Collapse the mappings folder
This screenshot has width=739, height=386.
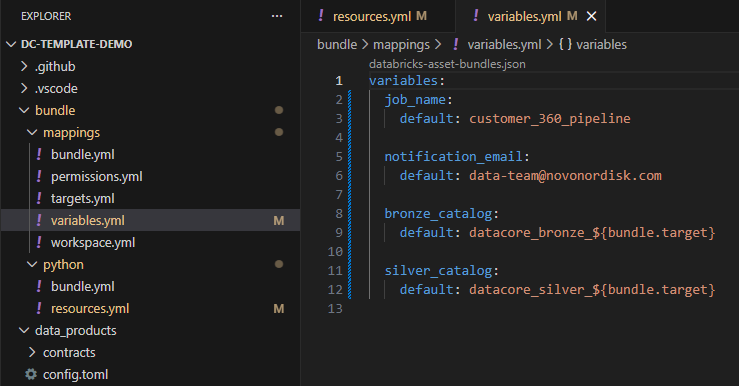[32, 132]
